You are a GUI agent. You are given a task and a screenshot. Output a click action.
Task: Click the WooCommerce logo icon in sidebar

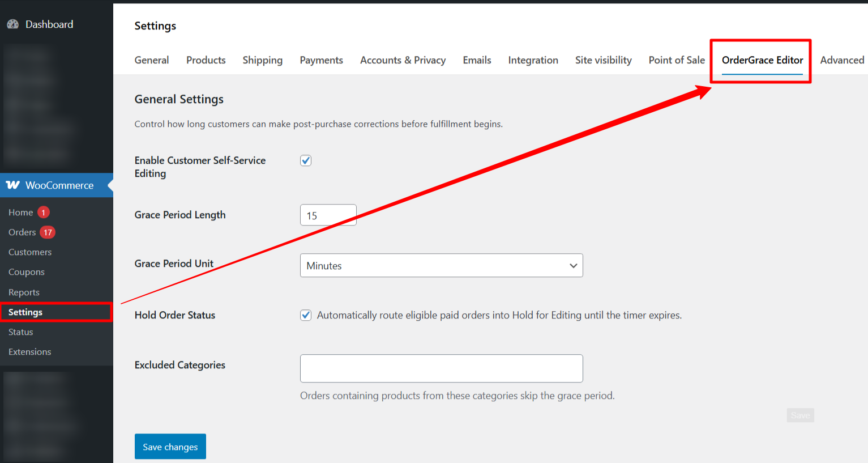click(12, 185)
